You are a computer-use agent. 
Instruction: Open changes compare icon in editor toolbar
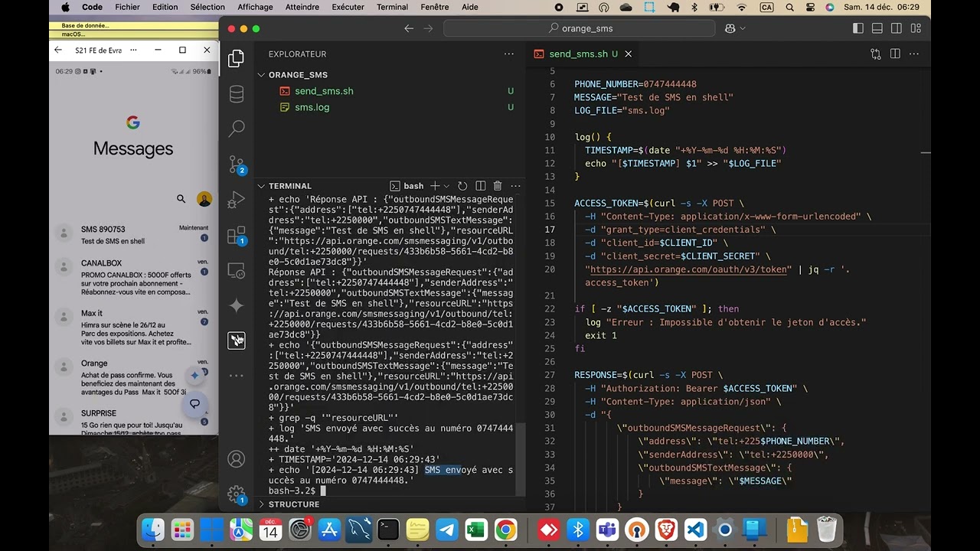pos(876,54)
